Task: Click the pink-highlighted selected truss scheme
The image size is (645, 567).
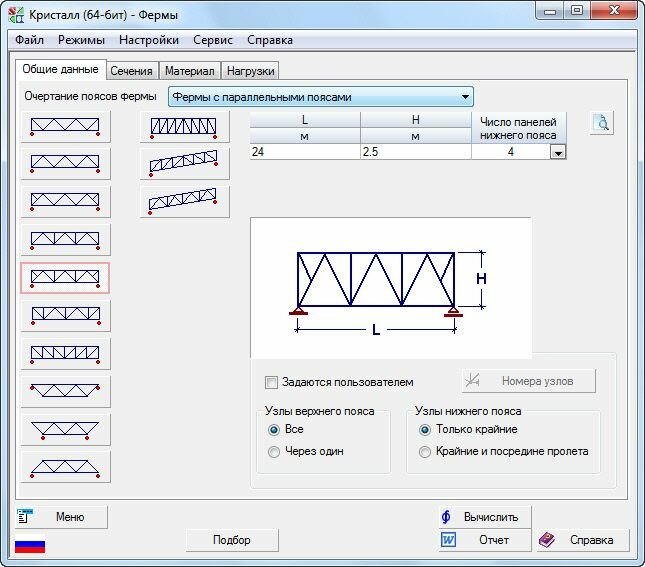Action: (x=65, y=278)
